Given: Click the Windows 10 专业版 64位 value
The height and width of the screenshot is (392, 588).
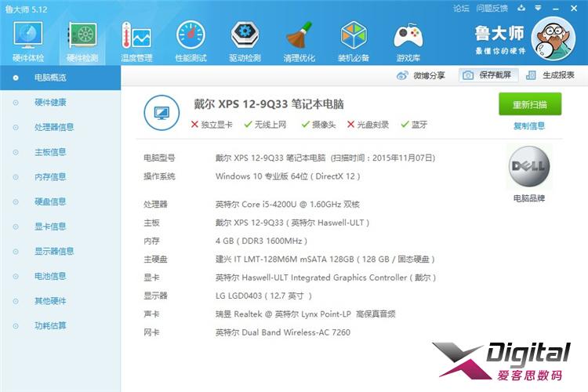Looking at the screenshot, I should tap(288, 176).
